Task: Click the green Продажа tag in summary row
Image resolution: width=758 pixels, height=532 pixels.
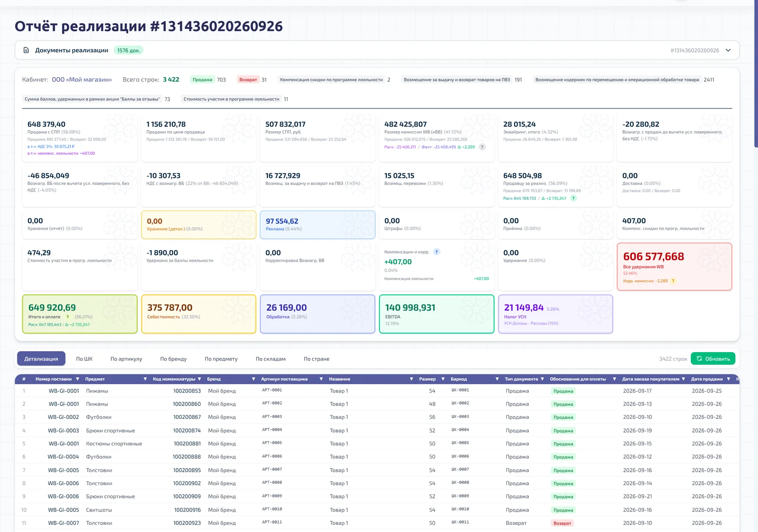Action: point(202,80)
